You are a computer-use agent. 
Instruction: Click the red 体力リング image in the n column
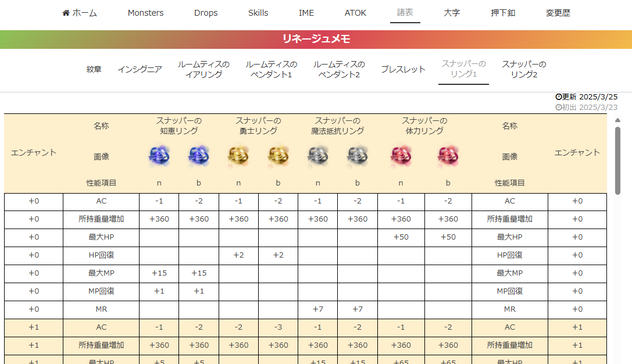point(401,156)
